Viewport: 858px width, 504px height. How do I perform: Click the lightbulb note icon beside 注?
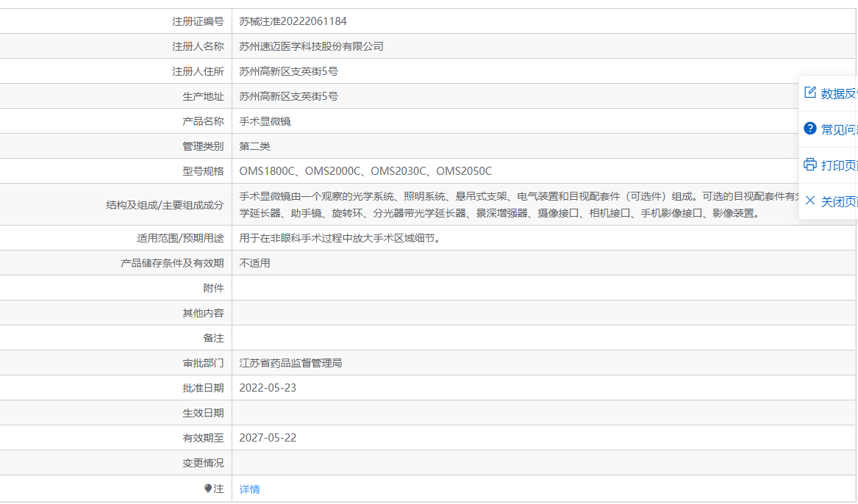pyautogui.click(x=208, y=489)
